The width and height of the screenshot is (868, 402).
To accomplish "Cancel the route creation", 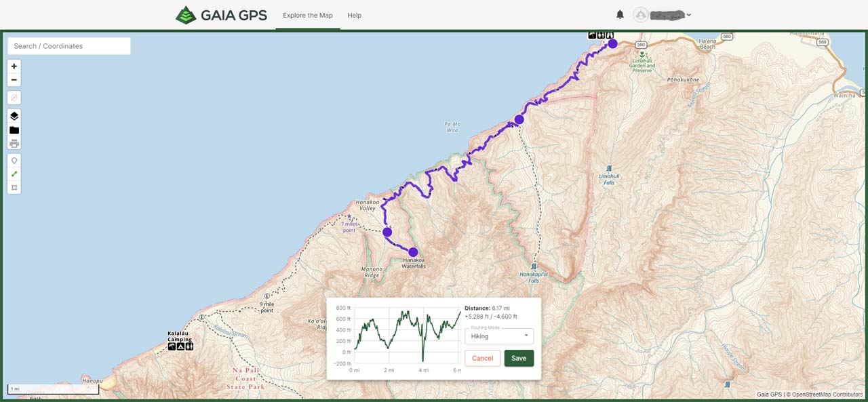I will 483,358.
